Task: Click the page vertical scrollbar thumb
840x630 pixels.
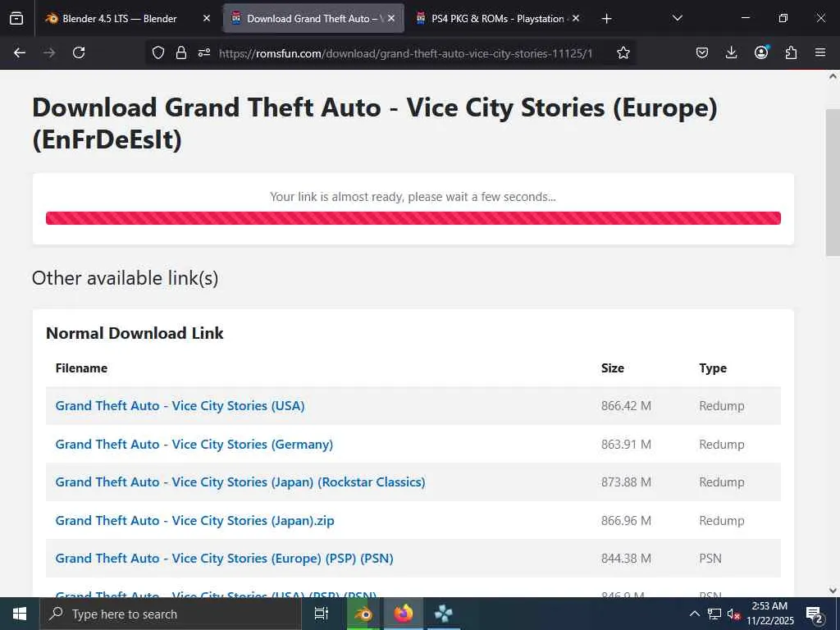Action: (x=833, y=182)
